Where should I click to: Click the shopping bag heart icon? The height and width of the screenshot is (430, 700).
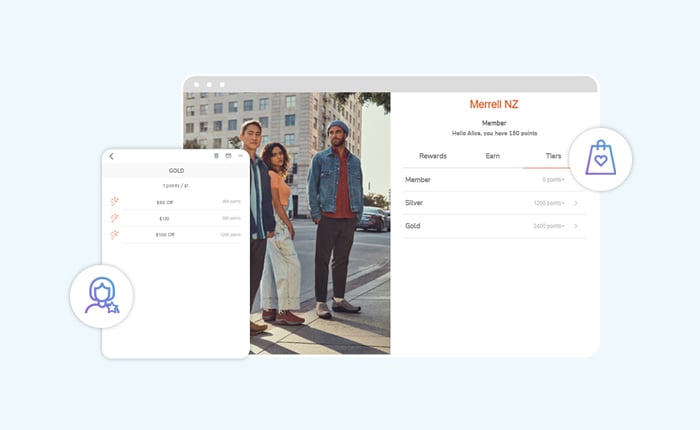pyautogui.click(x=600, y=159)
